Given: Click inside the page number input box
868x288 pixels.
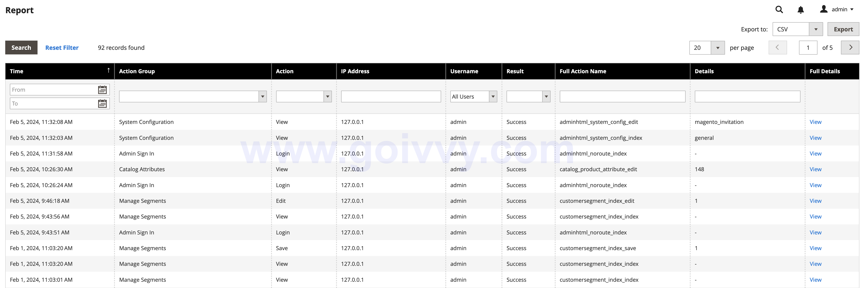Looking at the screenshot, I should (x=808, y=48).
